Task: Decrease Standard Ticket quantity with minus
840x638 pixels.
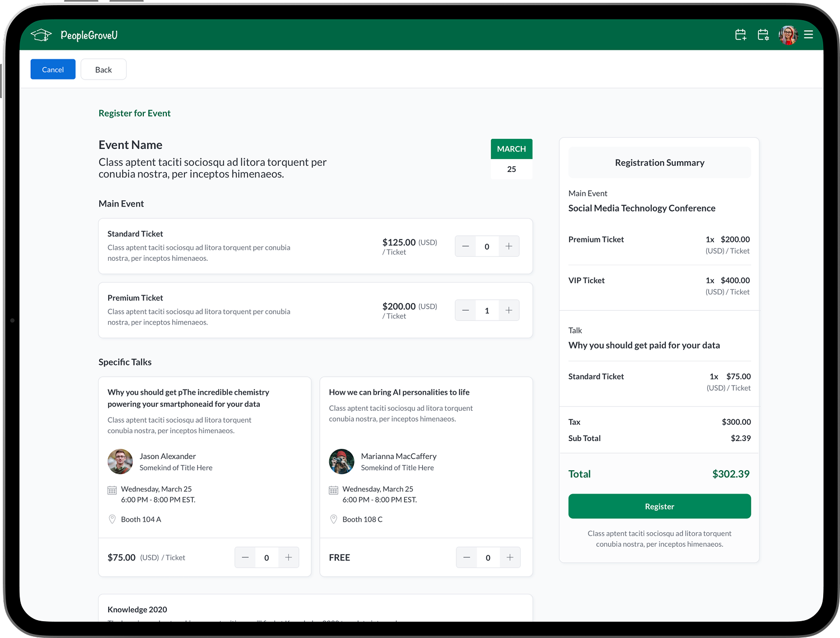Action: pyautogui.click(x=465, y=246)
